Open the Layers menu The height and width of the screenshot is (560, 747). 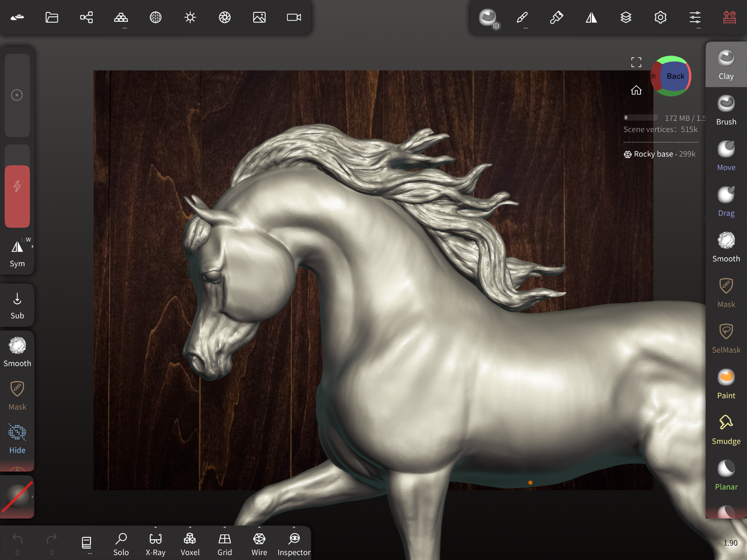pyautogui.click(x=626, y=18)
